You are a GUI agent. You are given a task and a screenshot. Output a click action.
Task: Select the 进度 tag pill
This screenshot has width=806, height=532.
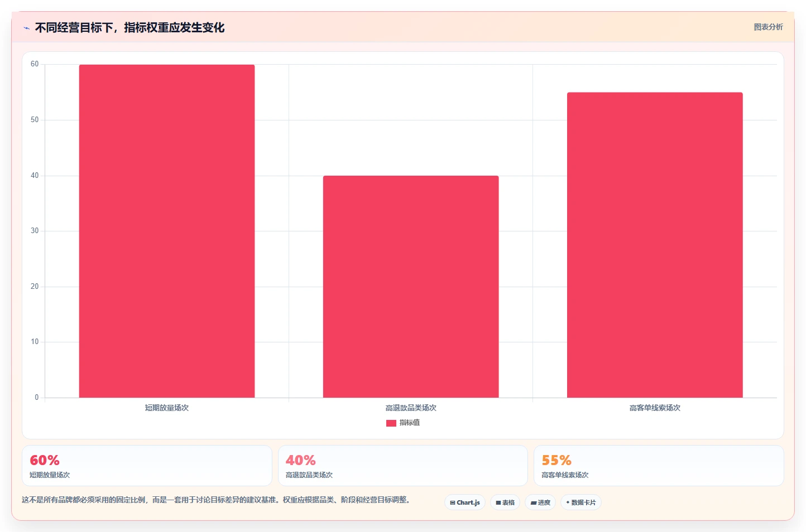[540, 502]
